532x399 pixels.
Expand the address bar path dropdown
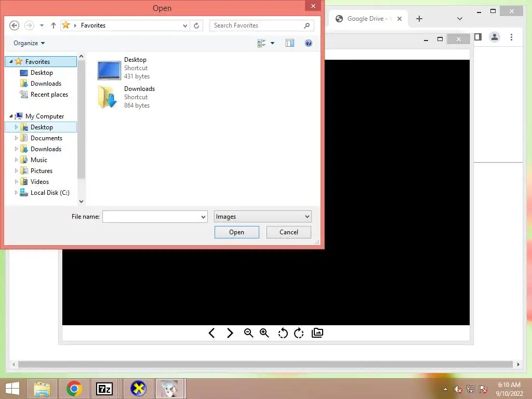coord(185,25)
